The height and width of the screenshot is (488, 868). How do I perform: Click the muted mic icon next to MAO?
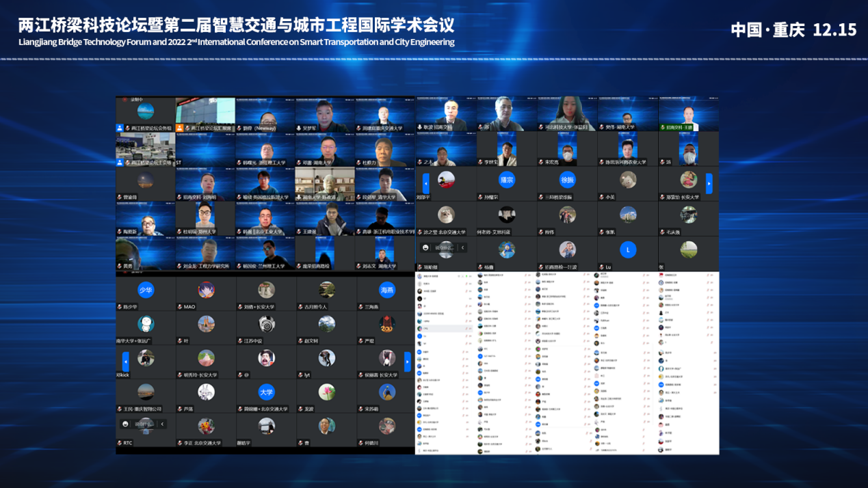(x=180, y=307)
